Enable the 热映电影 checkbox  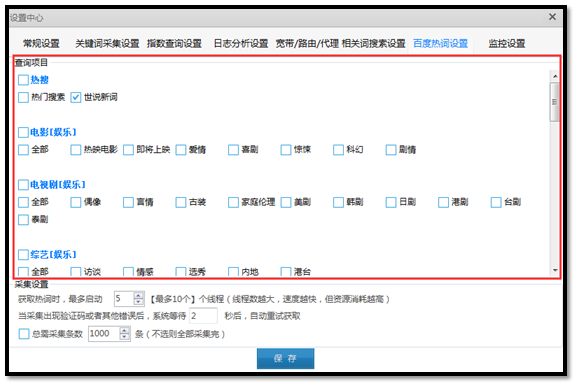76,150
